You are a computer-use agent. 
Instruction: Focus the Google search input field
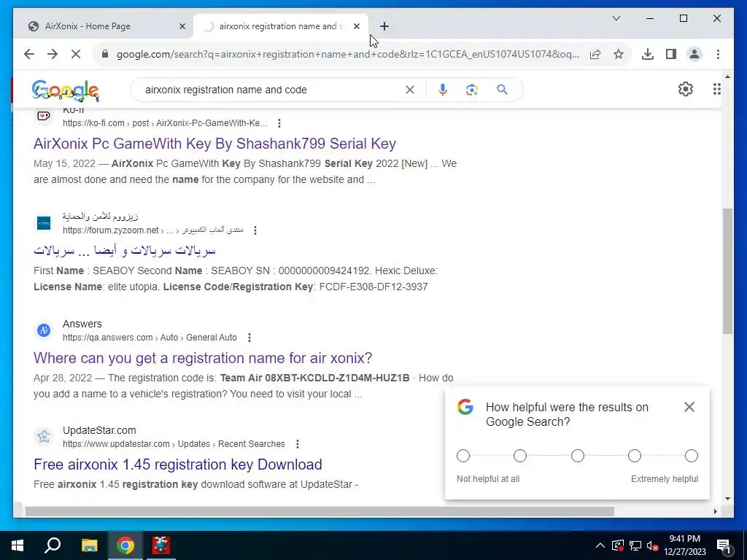[x=271, y=90]
